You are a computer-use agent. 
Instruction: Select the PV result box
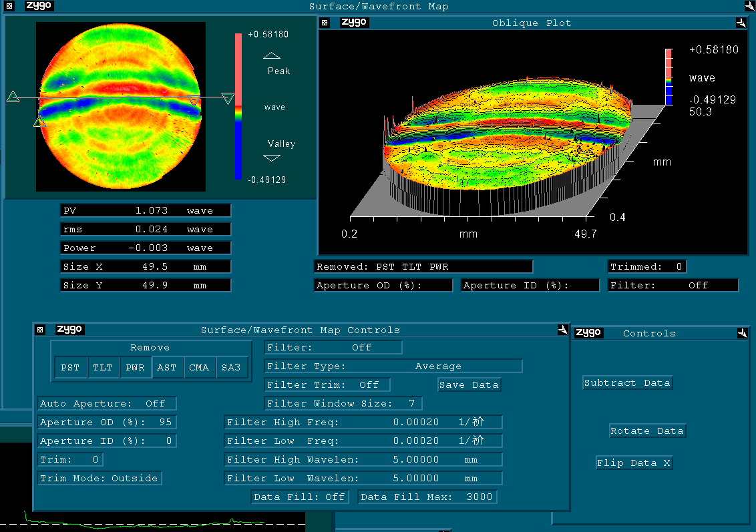(145, 210)
